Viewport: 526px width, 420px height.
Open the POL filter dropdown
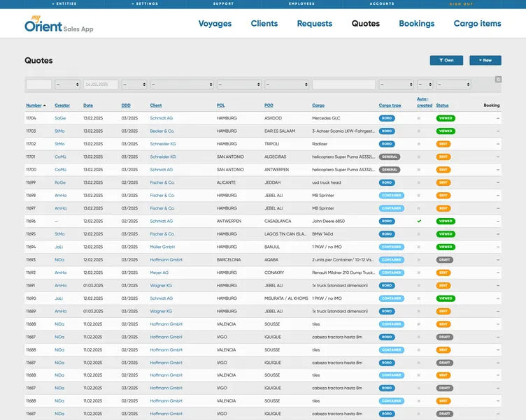point(239,85)
